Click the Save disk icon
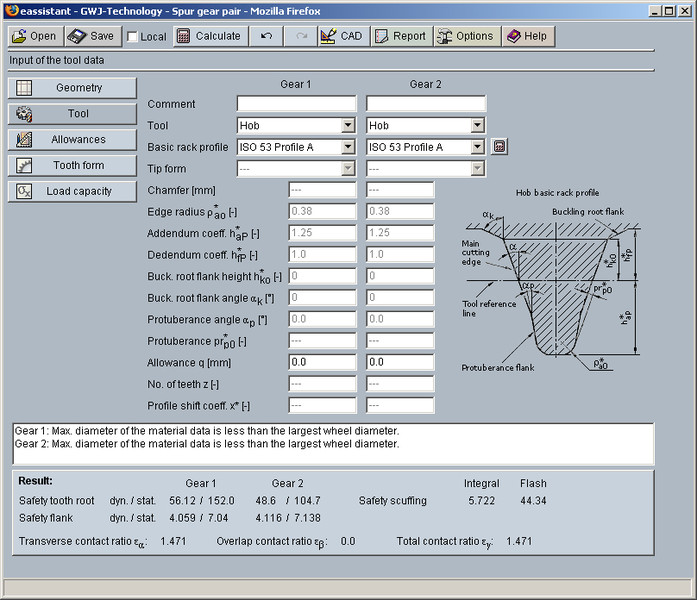The height and width of the screenshot is (600, 697). (77, 36)
